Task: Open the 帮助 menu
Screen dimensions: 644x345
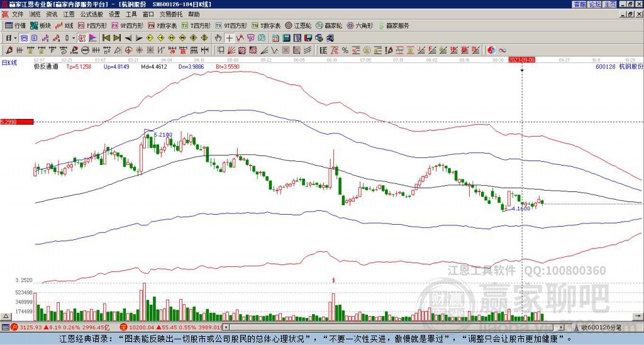Action: click(x=194, y=14)
